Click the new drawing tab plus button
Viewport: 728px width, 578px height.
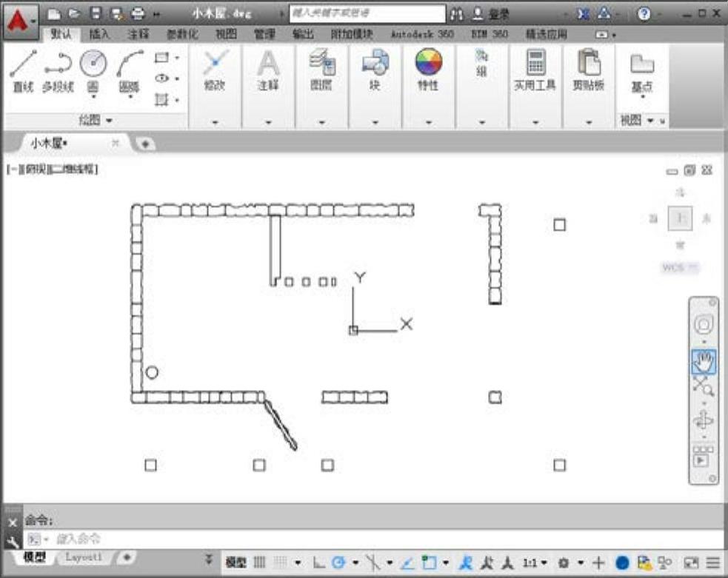pos(145,144)
